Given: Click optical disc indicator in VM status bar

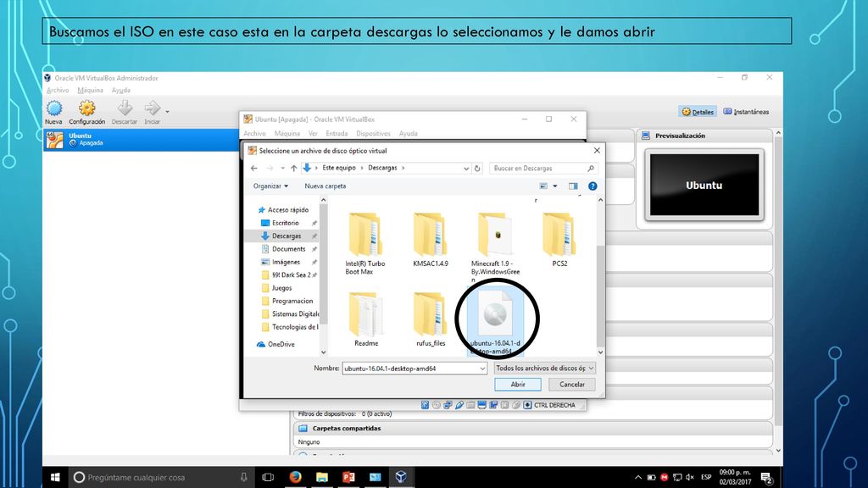Looking at the screenshot, I should click(x=437, y=405).
